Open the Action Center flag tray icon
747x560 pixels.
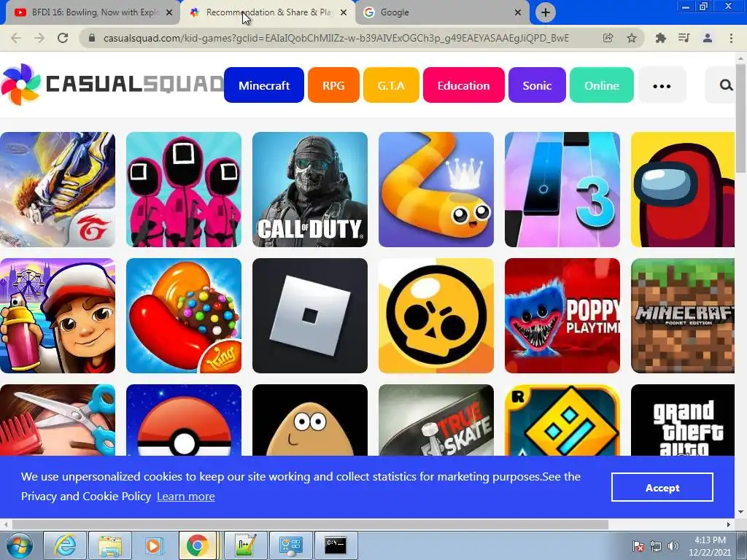[x=638, y=546]
